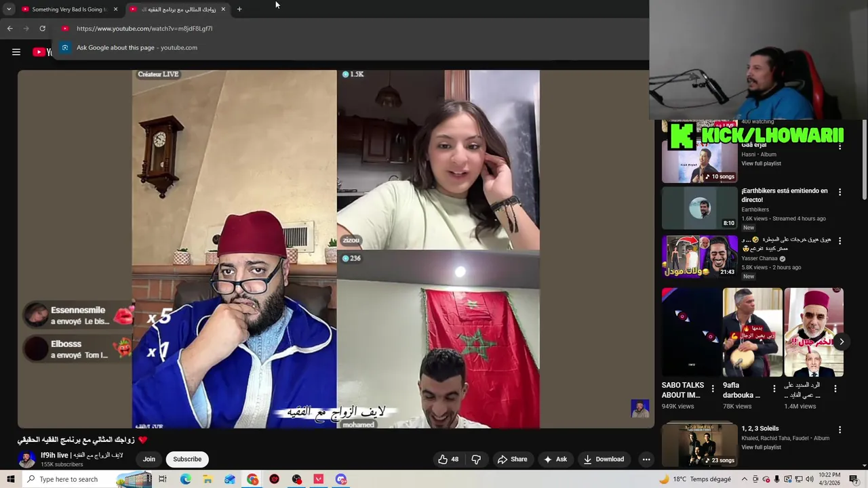This screenshot has width=868, height=488.
Task: Open Yasser Chanaa channel name
Action: [x=759, y=258]
